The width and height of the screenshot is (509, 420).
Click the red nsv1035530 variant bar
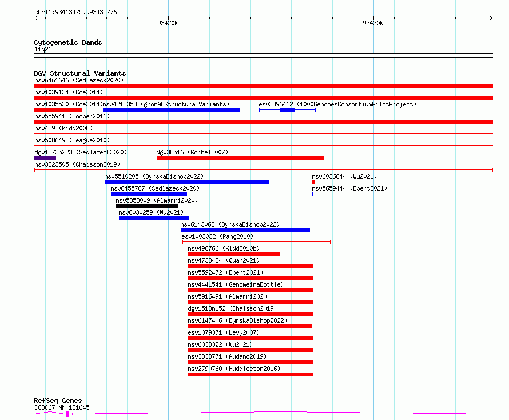58,110
